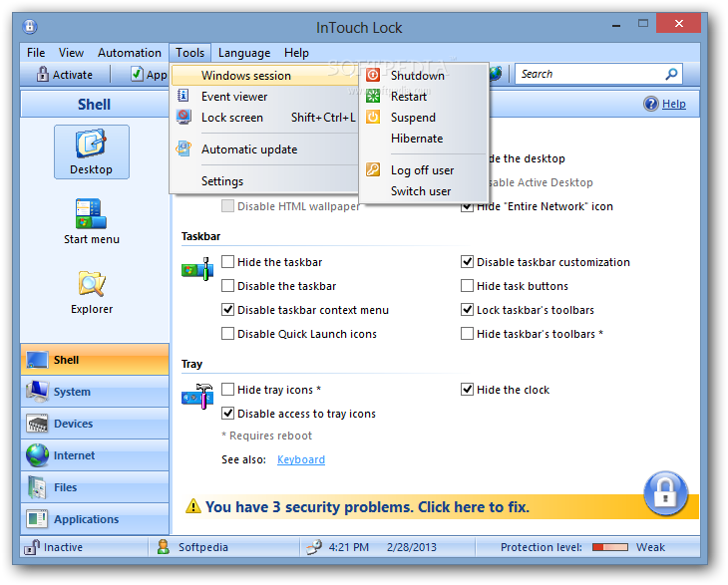
Task: Open the Language menu
Action: click(x=244, y=53)
